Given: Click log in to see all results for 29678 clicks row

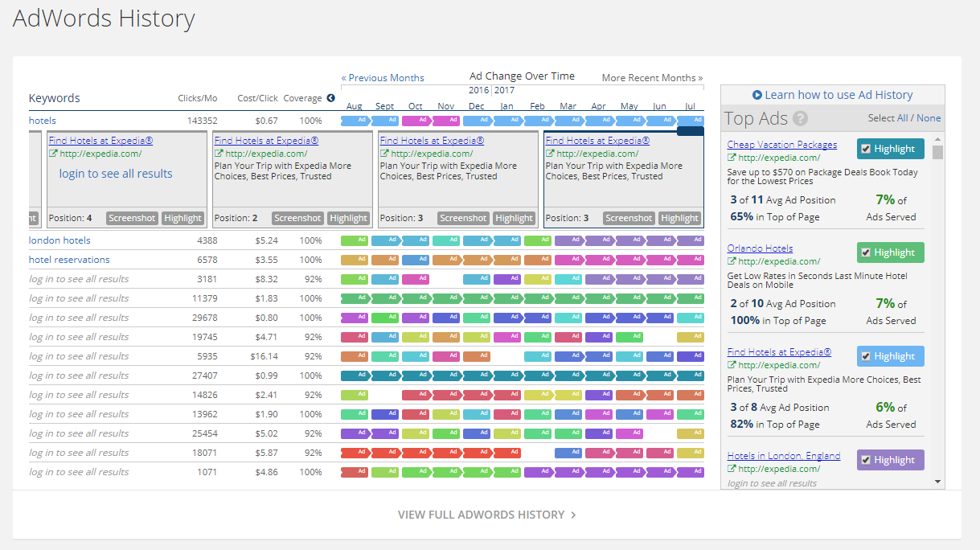Looking at the screenshot, I should coord(79,318).
